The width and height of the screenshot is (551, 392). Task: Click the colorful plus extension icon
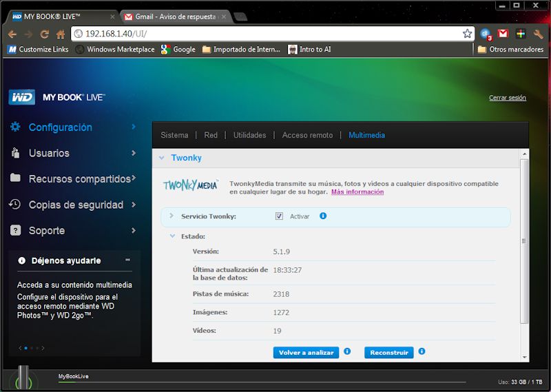(x=521, y=33)
